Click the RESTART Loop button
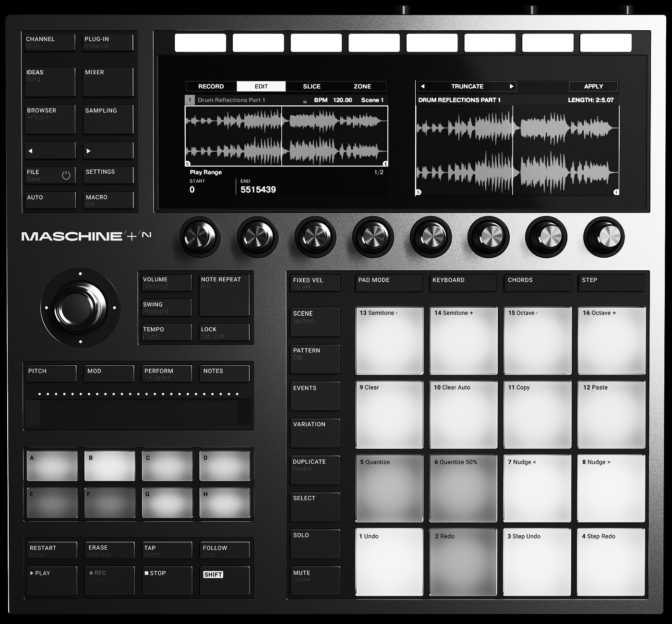The width and height of the screenshot is (672, 624). point(52,550)
